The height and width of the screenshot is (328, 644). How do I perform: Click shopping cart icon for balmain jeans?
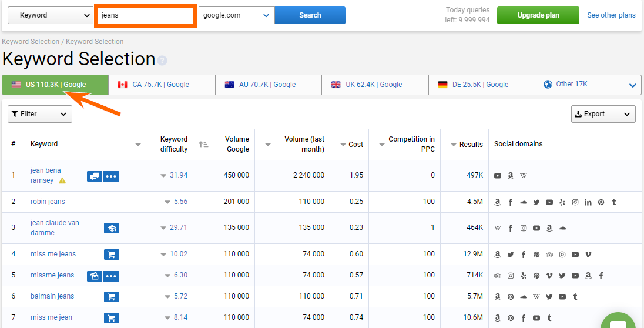111,297
